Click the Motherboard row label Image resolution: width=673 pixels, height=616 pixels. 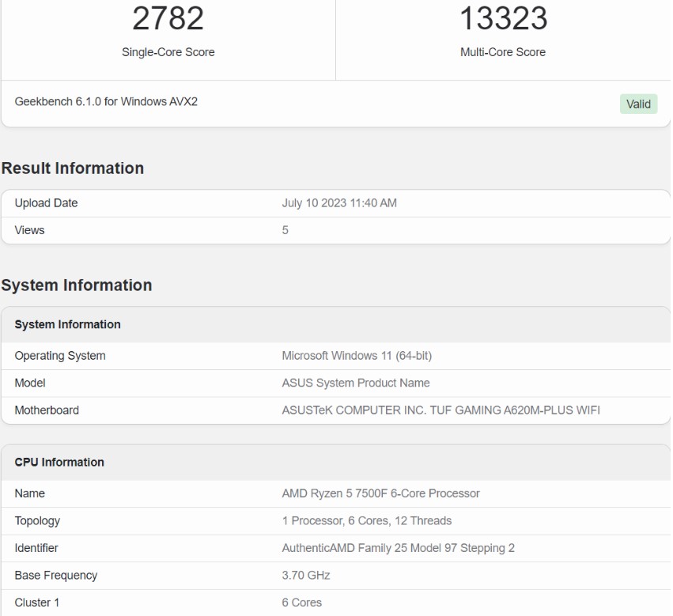pos(47,410)
